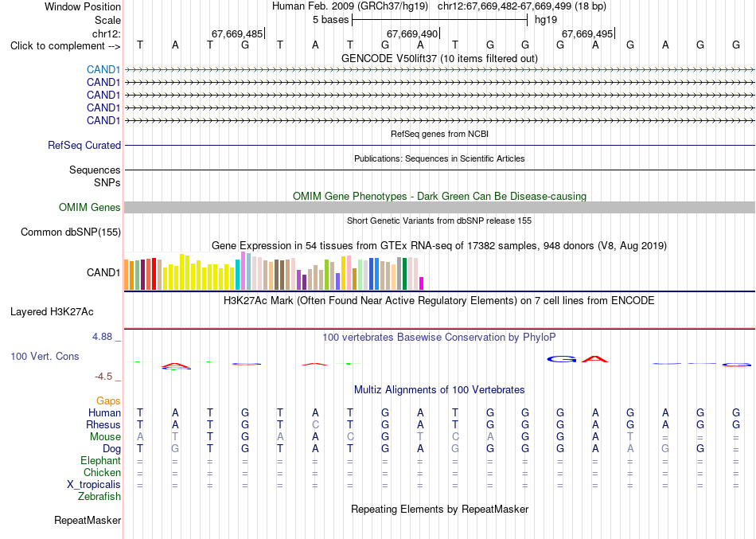Click the 67,669,485 position label

click(237, 33)
